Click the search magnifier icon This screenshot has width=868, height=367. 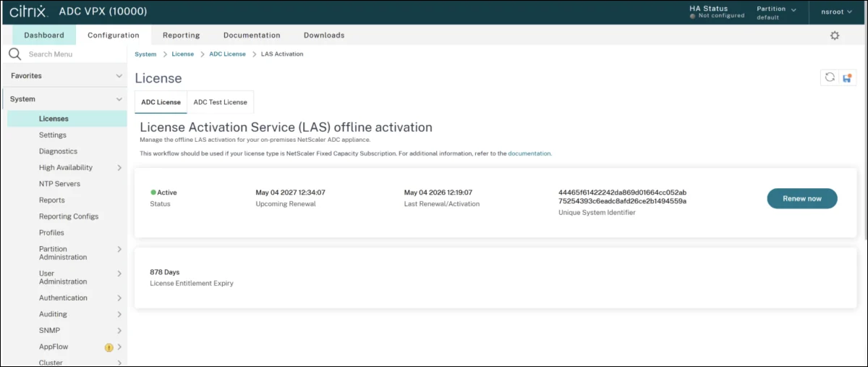14,54
